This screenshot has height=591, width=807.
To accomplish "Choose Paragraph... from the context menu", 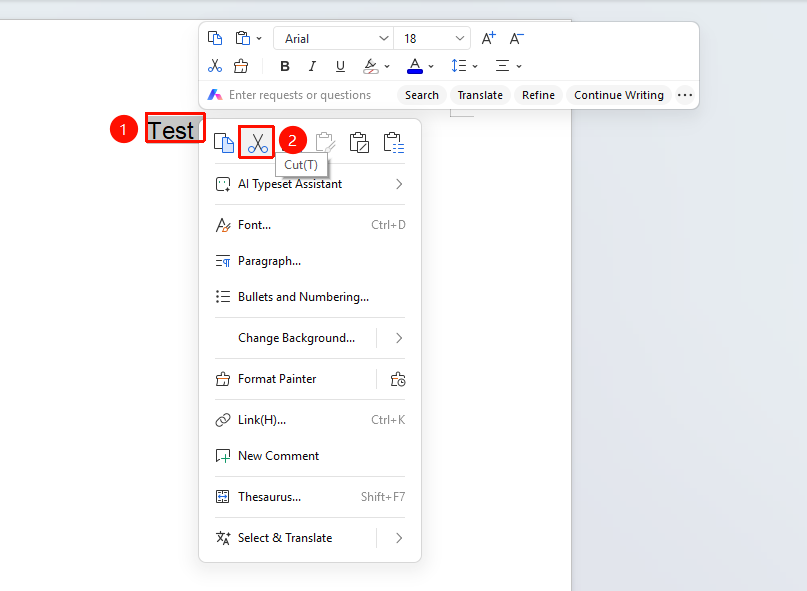I will 310,261.
